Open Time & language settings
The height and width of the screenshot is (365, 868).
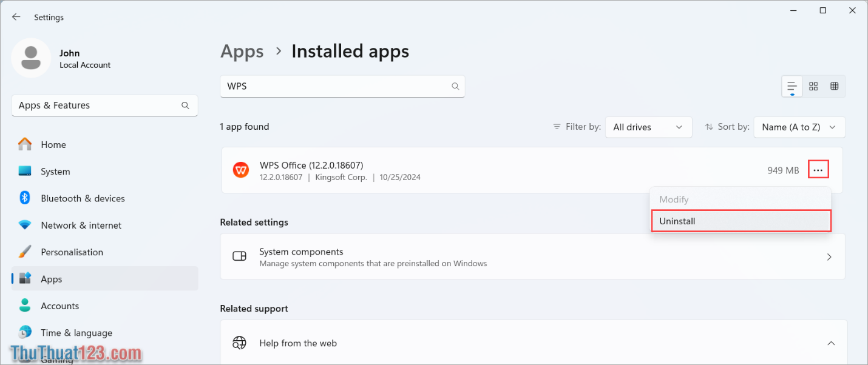click(104, 333)
